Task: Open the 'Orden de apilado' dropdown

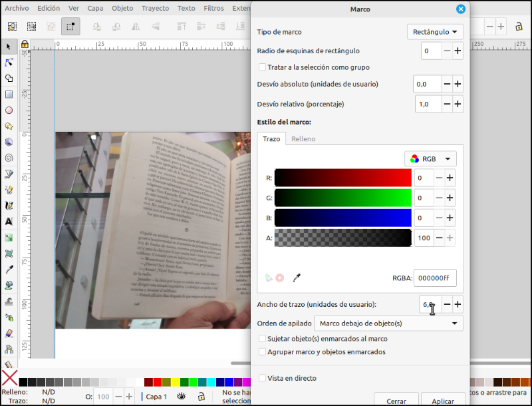Action: [388, 323]
